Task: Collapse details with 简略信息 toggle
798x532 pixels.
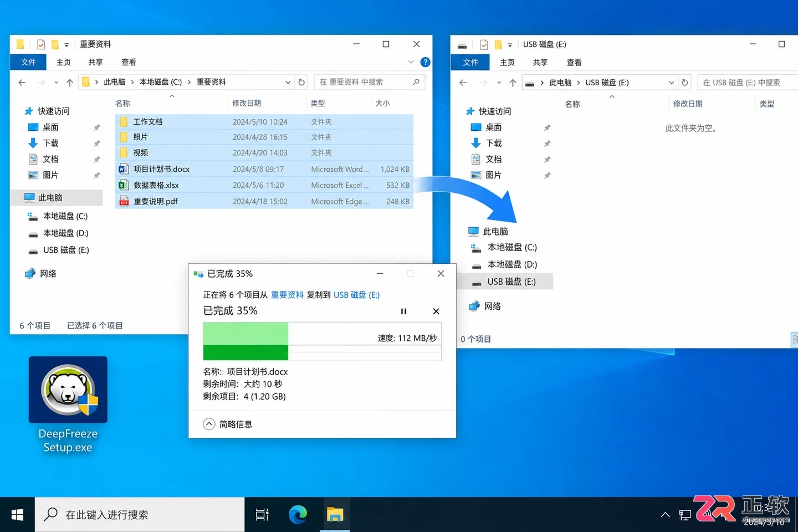Action: click(228, 424)
